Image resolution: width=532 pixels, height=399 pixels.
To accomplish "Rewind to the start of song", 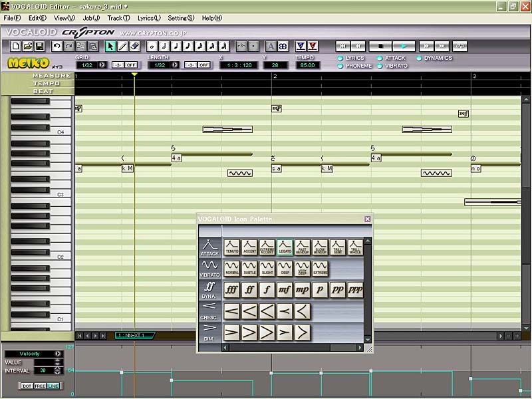I will tap(342, 46).
